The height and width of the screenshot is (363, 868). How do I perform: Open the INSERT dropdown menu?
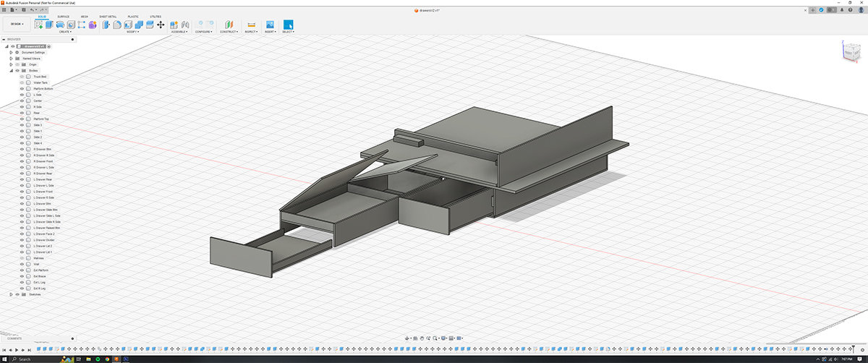[270, 32]
